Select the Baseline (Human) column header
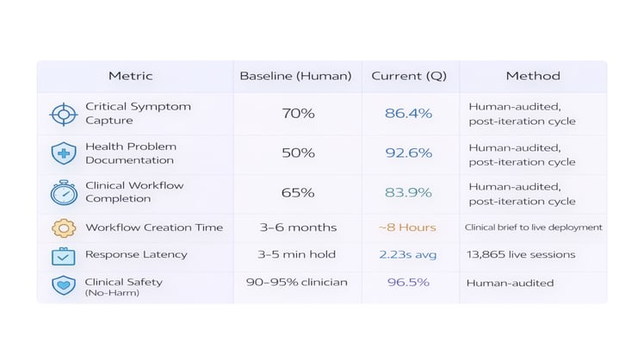644x362 pixels. tap(295, 76)
